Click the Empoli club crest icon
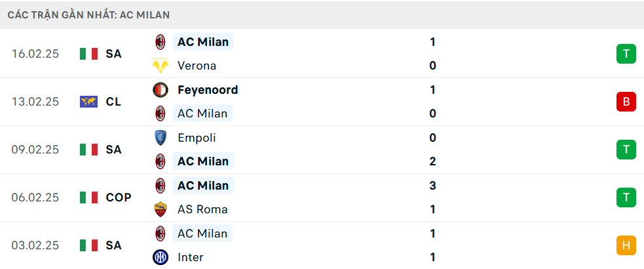Image resolution: width=644 pixels, height=269 pixels. pyautogui.click(x=160, y=138)
